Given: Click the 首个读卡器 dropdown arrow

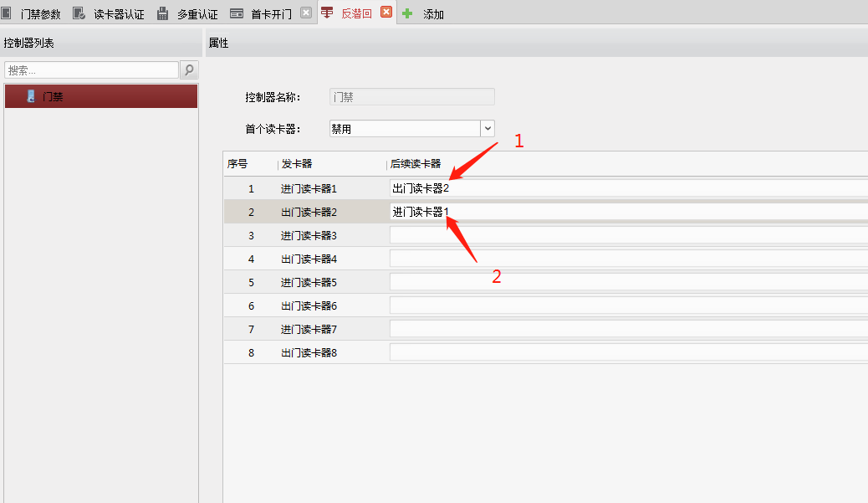Looking at the screenshot, I should coord(487,128).
